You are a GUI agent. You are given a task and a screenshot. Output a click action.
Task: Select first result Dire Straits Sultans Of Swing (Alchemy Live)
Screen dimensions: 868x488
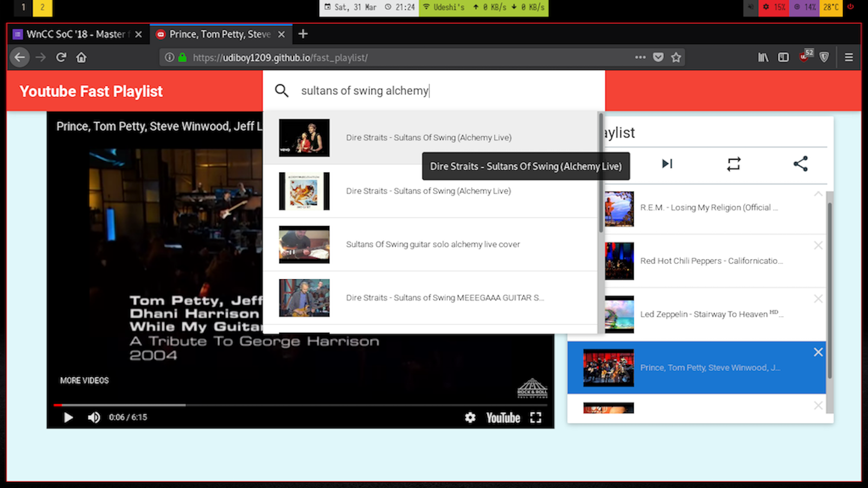pos(430,138)
